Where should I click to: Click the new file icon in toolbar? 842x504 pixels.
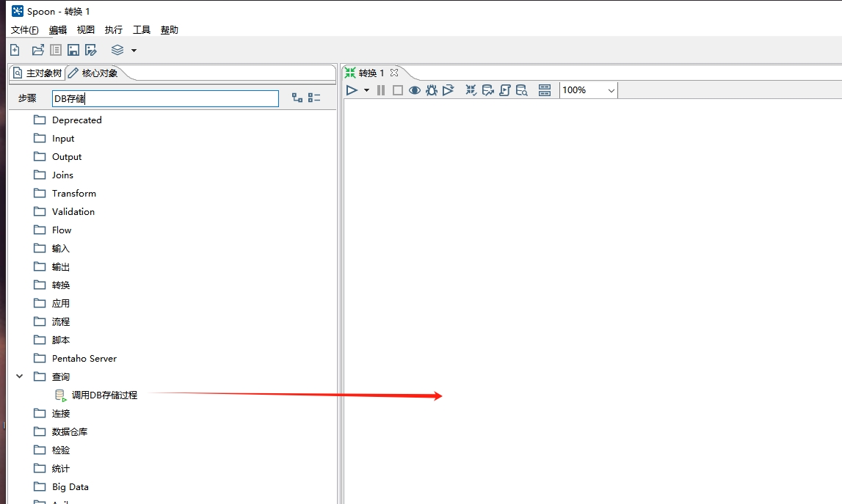15,50
